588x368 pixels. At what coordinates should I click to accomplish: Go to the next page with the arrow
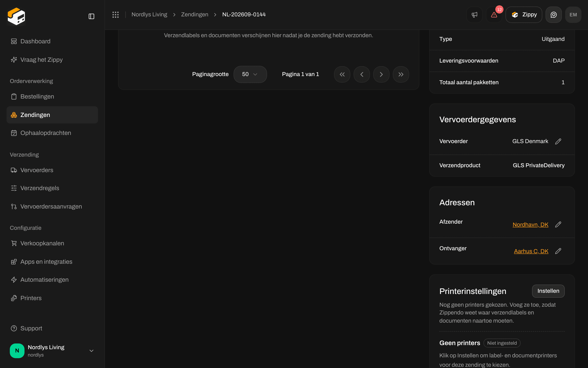[x=381, y=74]
